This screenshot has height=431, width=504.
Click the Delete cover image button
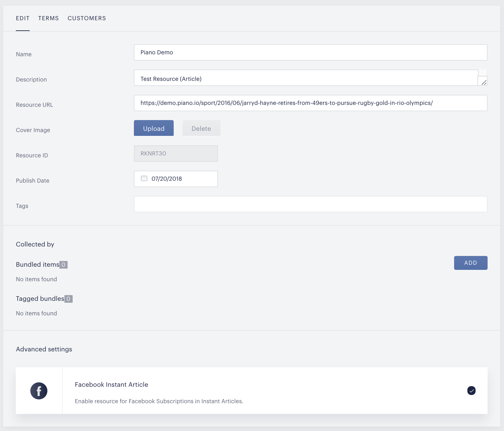click(x=201, y=128)
